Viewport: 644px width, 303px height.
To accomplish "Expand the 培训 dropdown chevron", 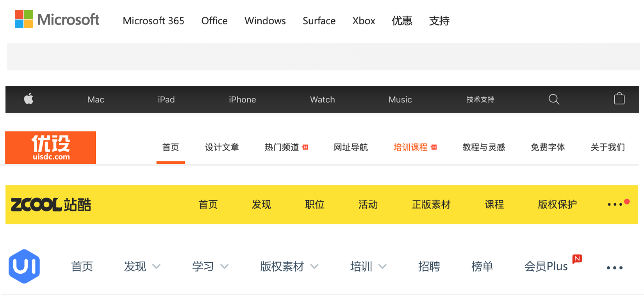I will (x=382, y=267).
